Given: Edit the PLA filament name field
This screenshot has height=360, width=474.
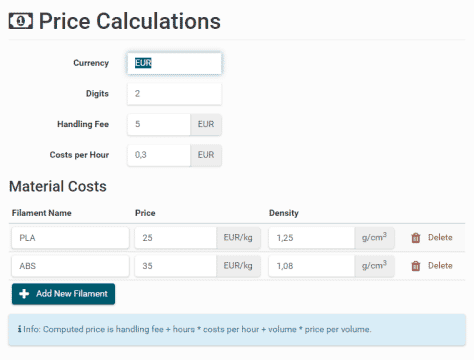Looking at the screenshot, I should (70, 238).
